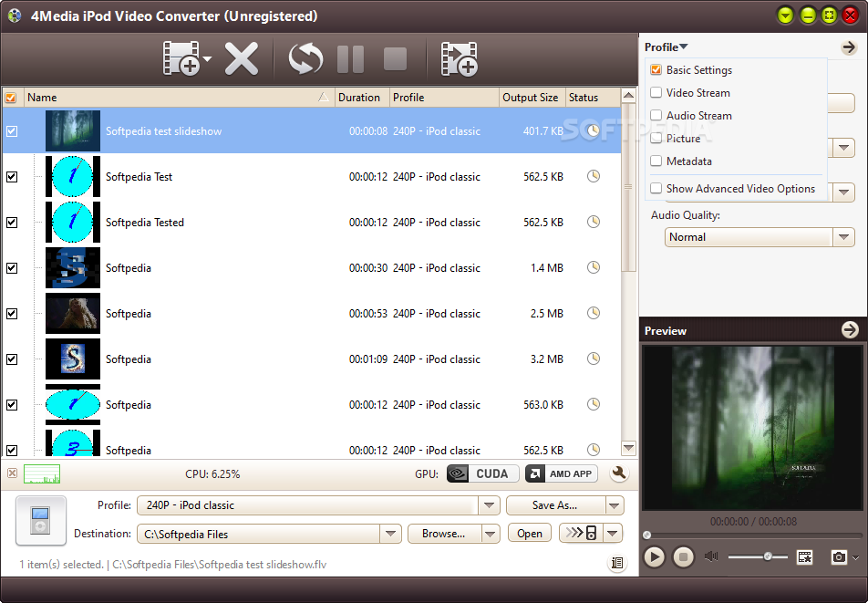The image size is (868, 603).
Task: Collapse Profile panel with arrow icon
Action: [x=849, y=47]
